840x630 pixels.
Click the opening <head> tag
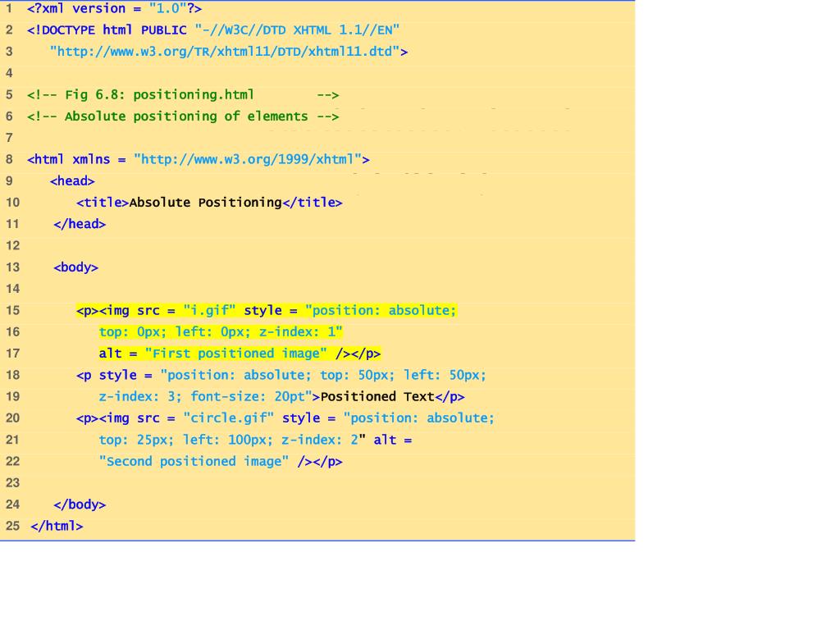pyautogui.click(x=72, y=181)
